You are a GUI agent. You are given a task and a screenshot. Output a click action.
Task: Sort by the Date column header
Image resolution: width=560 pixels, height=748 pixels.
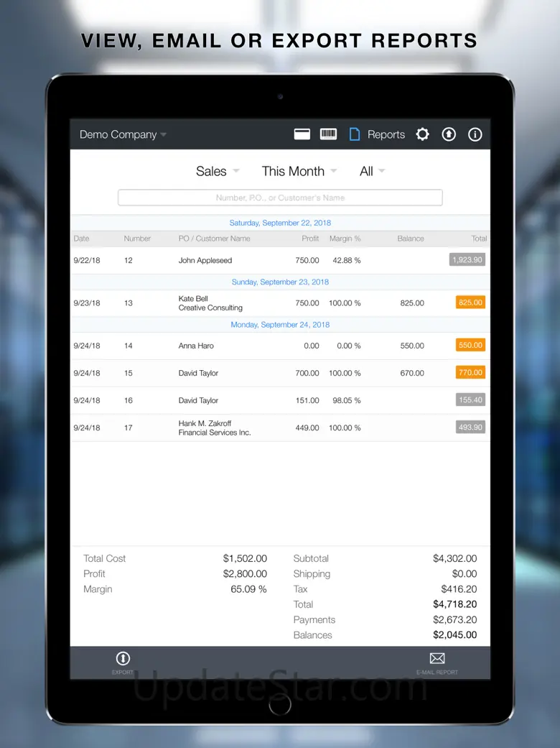point(82,239)
